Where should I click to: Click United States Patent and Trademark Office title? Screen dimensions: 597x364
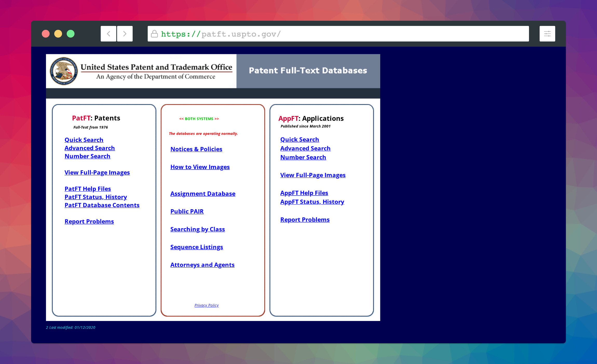157,67
